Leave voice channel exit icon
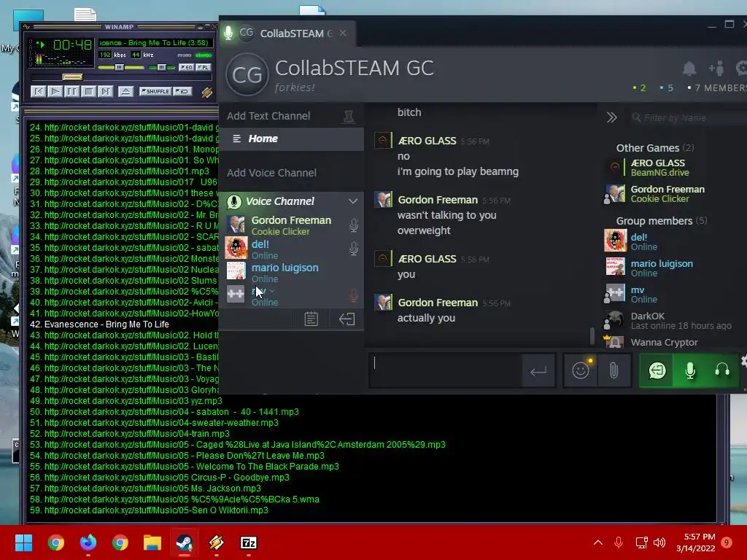 click(347, 319)
